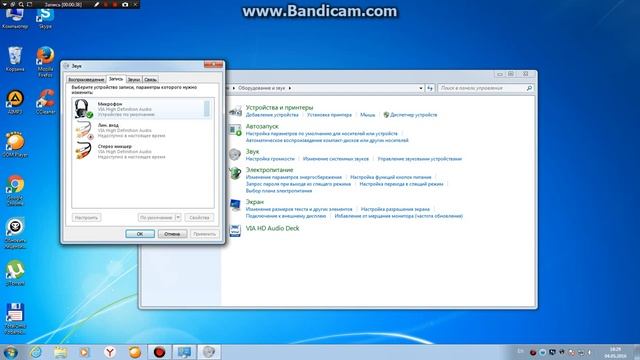
Task: Stop recording with red Bandicam bar button
Action: pyautogui.click(x=115, y=4)
